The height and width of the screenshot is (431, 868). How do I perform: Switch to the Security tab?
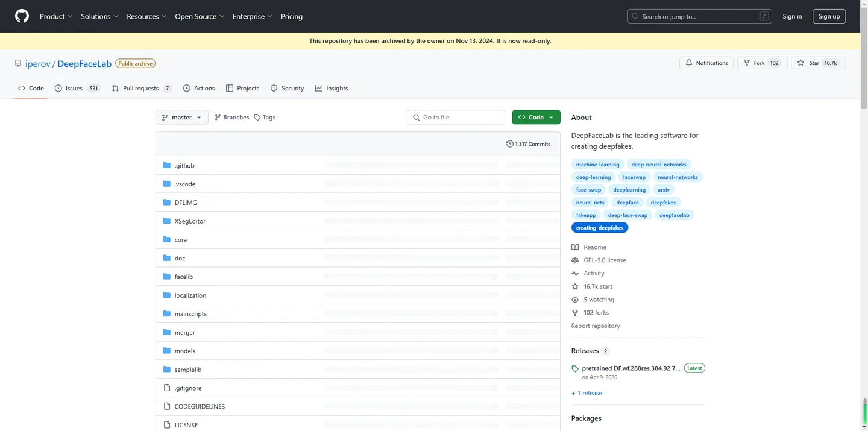click(287, 88)
